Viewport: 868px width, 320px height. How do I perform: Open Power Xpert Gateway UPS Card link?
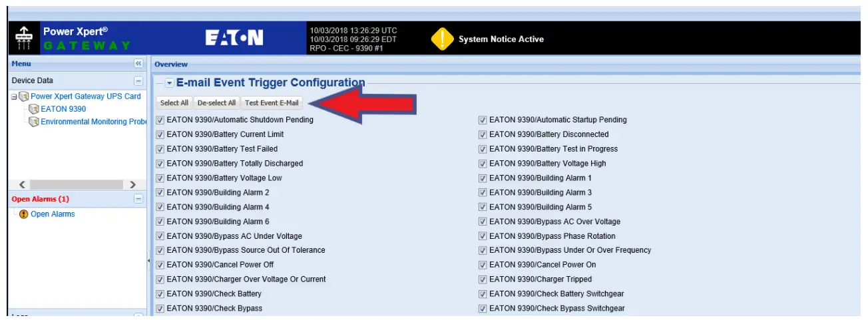[x=86, y=96]
